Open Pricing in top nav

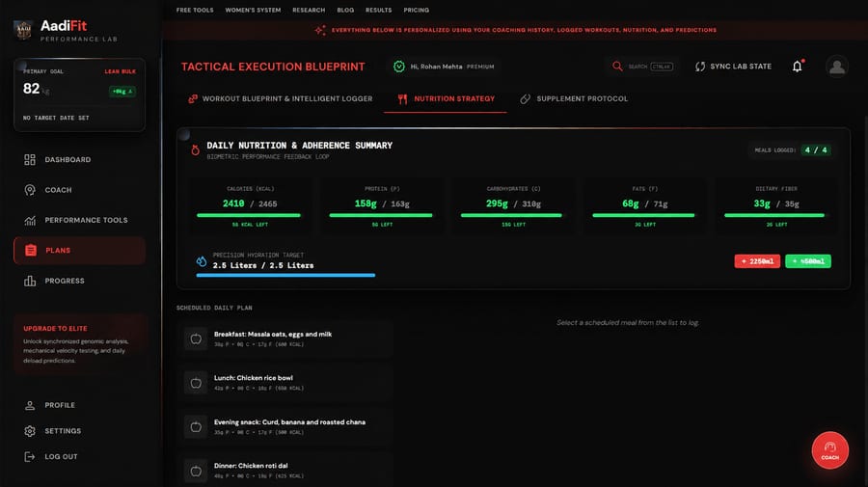point(417,10)
